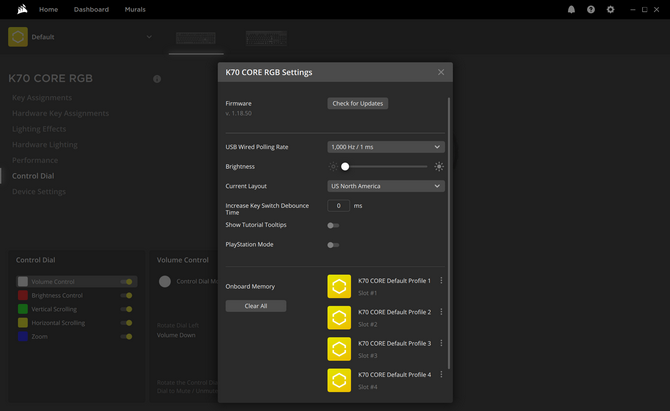Click the Volume Down action text
Viewport: 670px width, 411px height.
pyautogui.click(x=176, y=335)
